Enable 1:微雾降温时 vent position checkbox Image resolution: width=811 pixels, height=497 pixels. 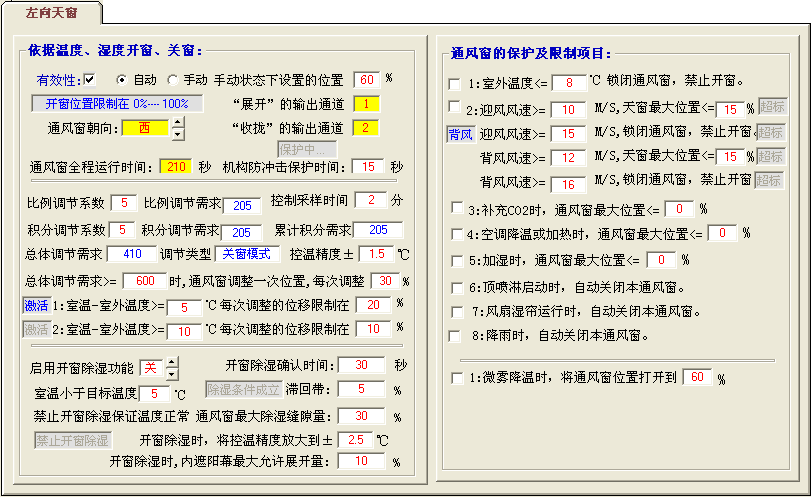click(455, 378)
